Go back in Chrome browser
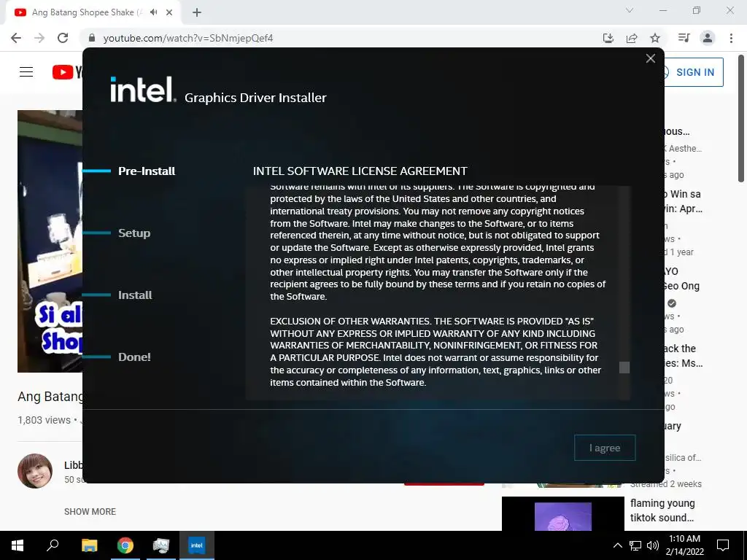Image resolution: width=747 pixels, height=560 pixels. coord(16,38)
